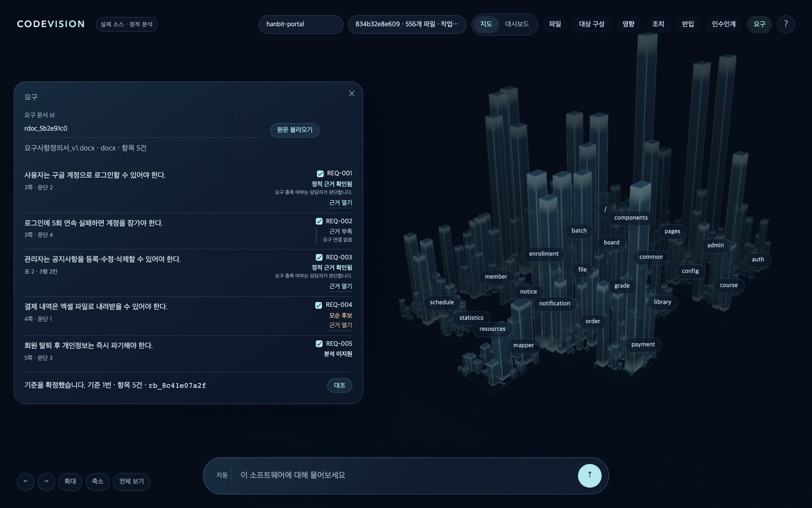Go forward with the right arrow button

tap(46, 481)
